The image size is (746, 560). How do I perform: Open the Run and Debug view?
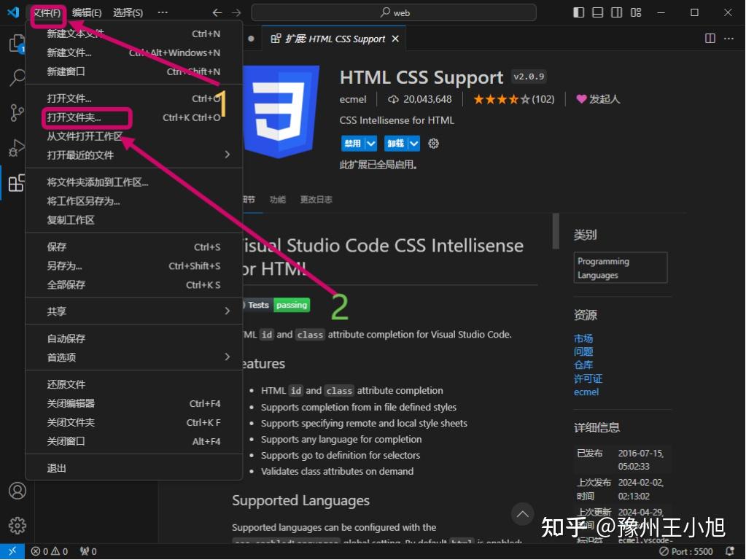tap(16, 147)
